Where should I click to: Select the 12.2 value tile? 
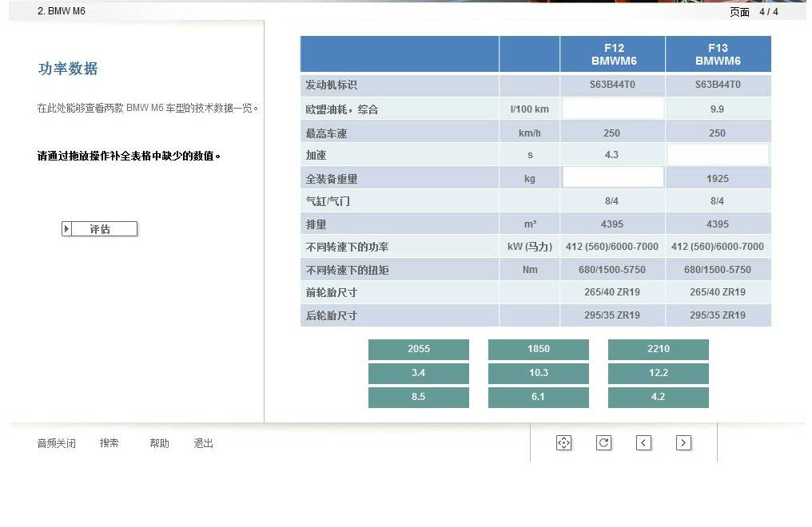point(659,373)
